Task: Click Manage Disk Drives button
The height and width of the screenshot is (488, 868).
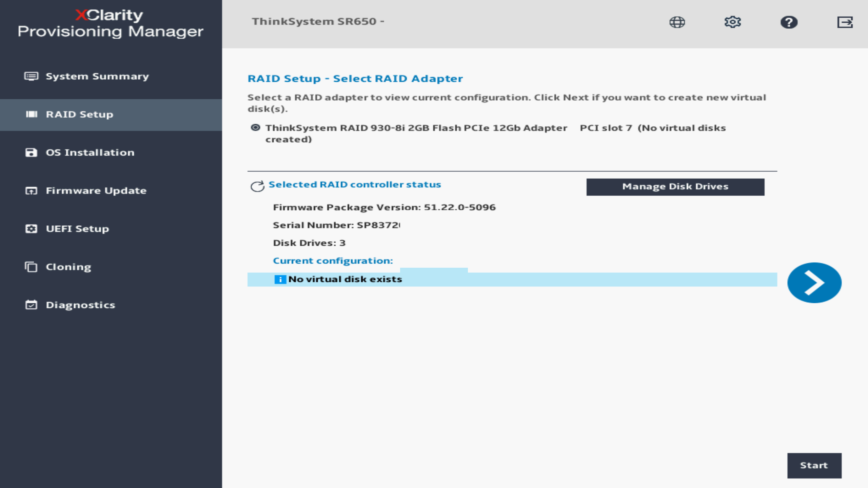Action: click(x=675, y=187)
